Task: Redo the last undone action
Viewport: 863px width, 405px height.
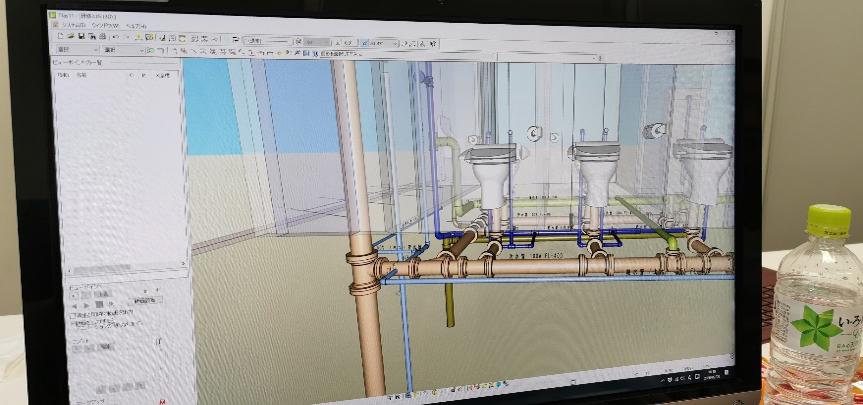Action: (127, 37)
